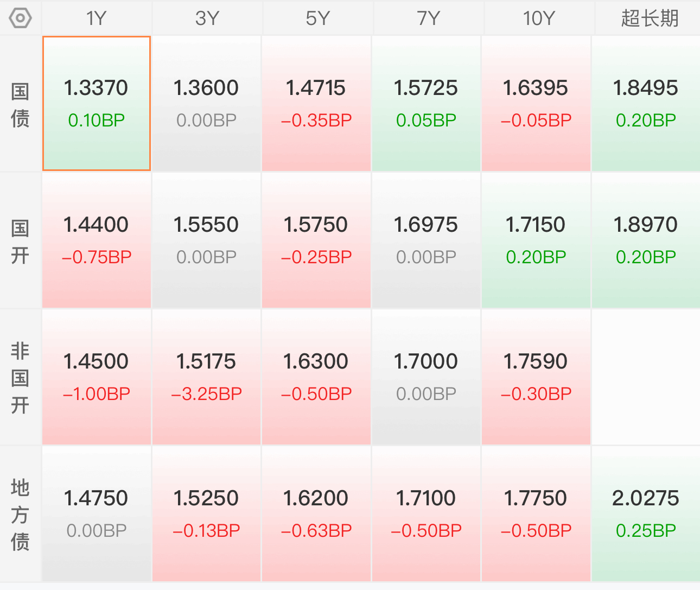
Task: Select the 非国开 row label
Action: pos(20,377)
